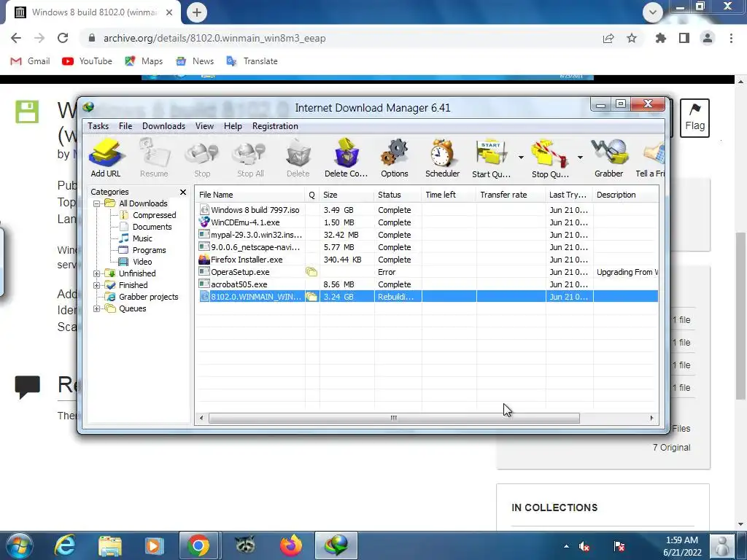The image size is (747, 560).
Task: Open the Scheduler clock icon
Action: tap(443, 157)
